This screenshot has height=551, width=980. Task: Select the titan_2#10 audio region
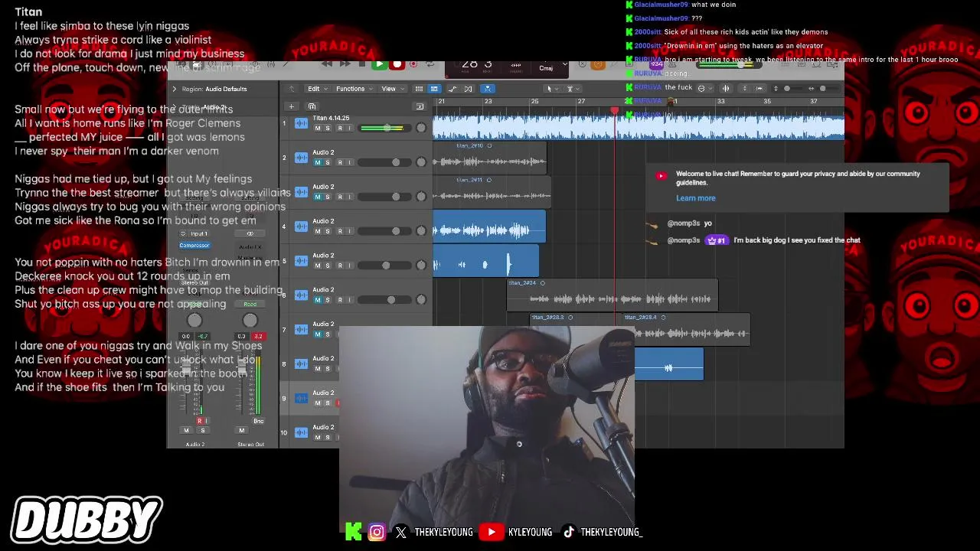point(489,158)
